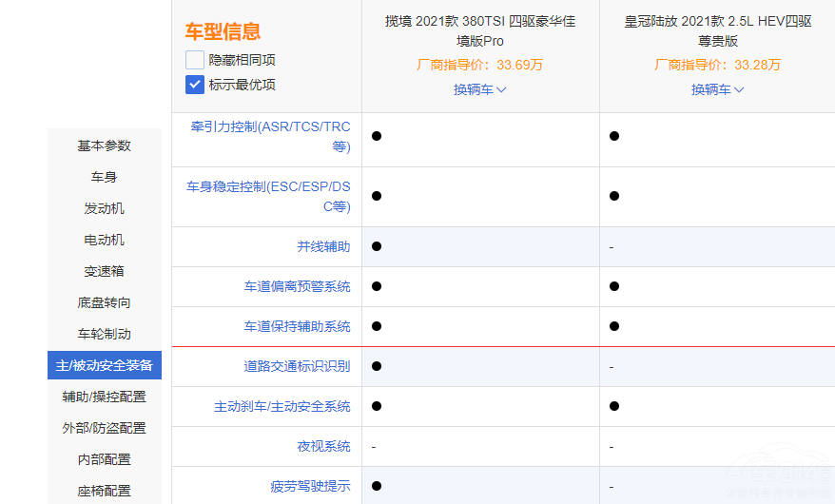Viewport: 835px width, 504px height.
Task: Go to 车身 section in sidebar
Action: [105, 177]
